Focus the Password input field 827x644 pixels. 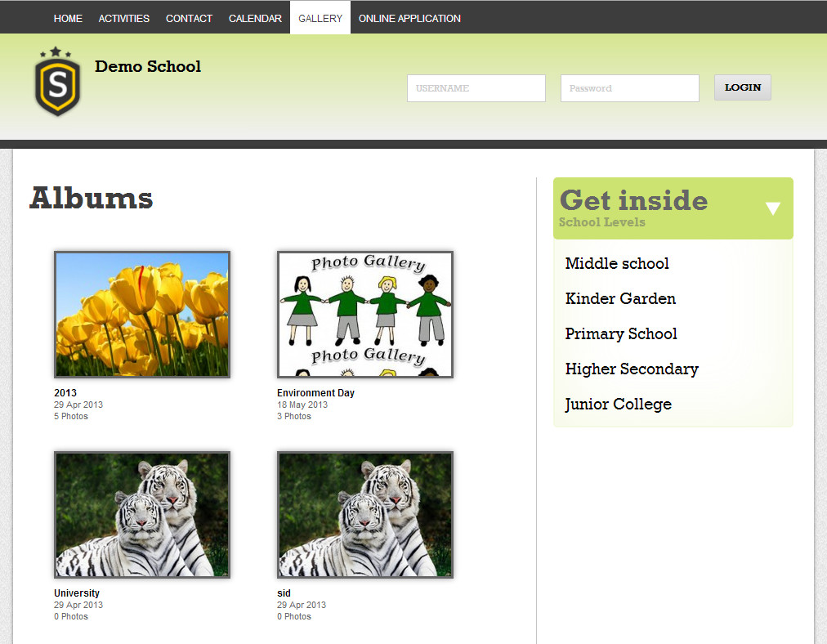630,88
